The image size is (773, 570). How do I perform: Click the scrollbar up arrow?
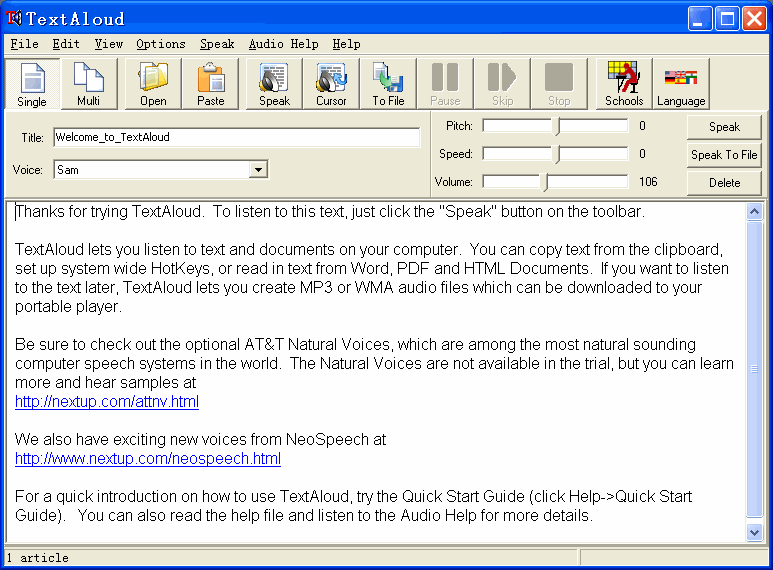coord(754,212)
